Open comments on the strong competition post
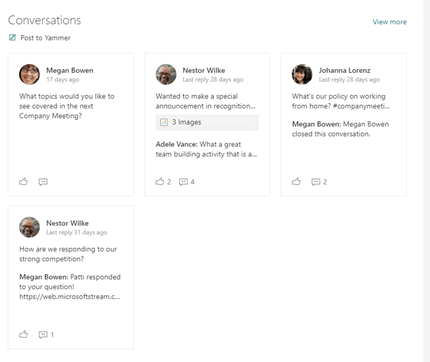The image size is (430, 362). click(43, 334)
